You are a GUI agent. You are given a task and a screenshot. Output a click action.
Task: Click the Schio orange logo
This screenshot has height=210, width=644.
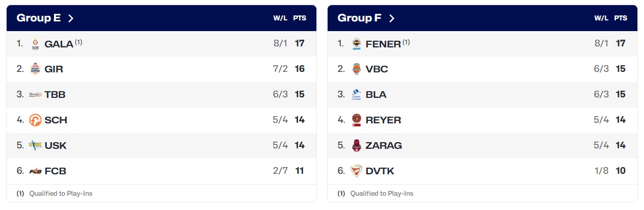coord(36,120)
